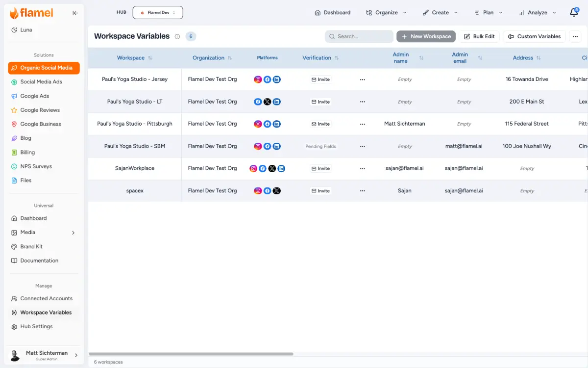Collapse the sidebar with the arrow icon
The width and height of the screenshot is (588, 368).
pyautogui.click(x=75, y=13)
